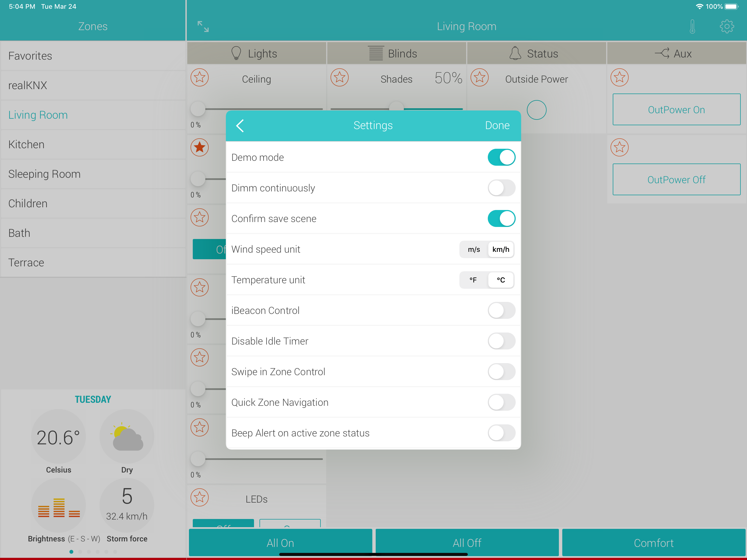Open Favorites zone

93,56
